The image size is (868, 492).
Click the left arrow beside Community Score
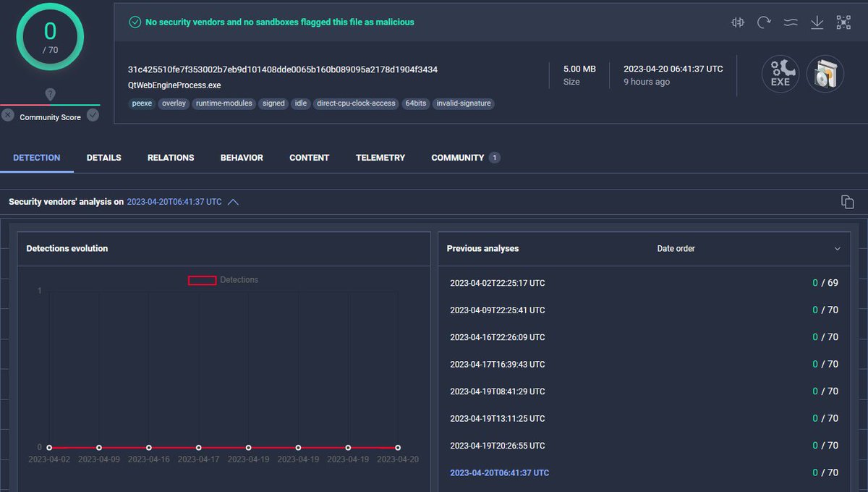click(x=7, y=114)
